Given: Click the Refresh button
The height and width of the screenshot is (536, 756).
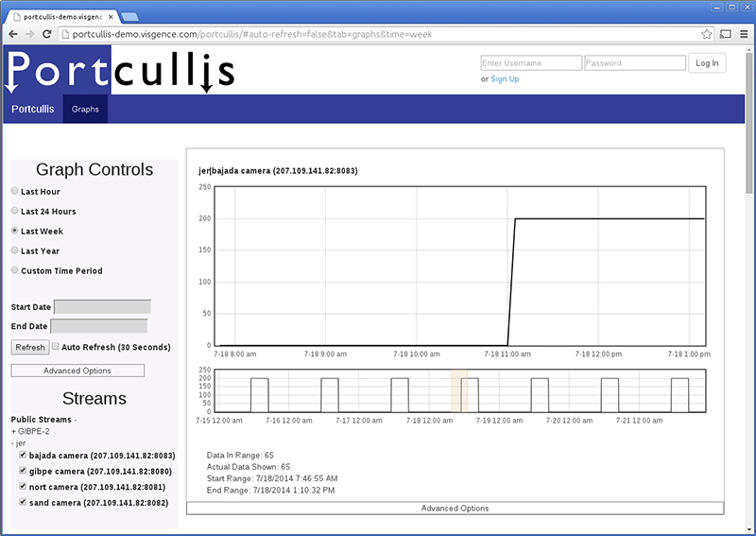Looking at the screenshot, I should (30, 347).
